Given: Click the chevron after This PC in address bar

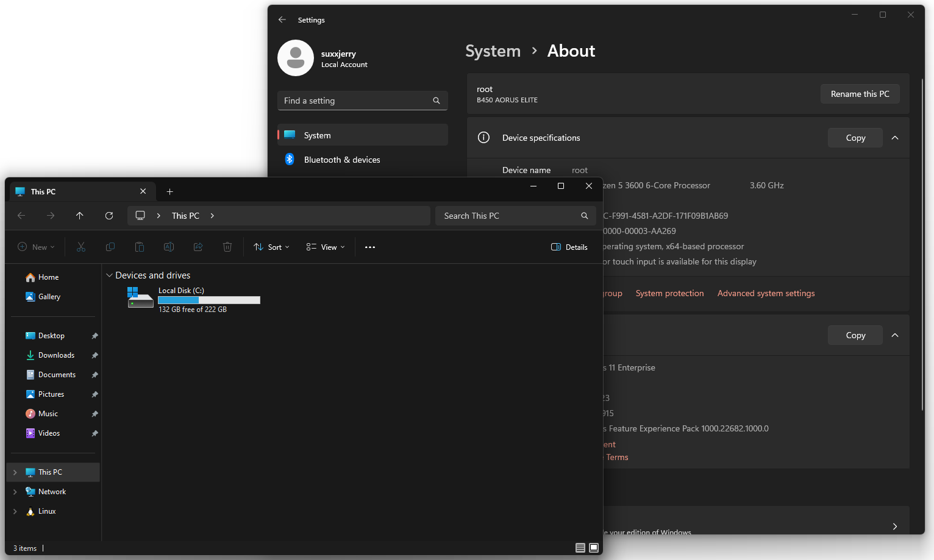Looking at the screenshot, I should click(212, 216).
